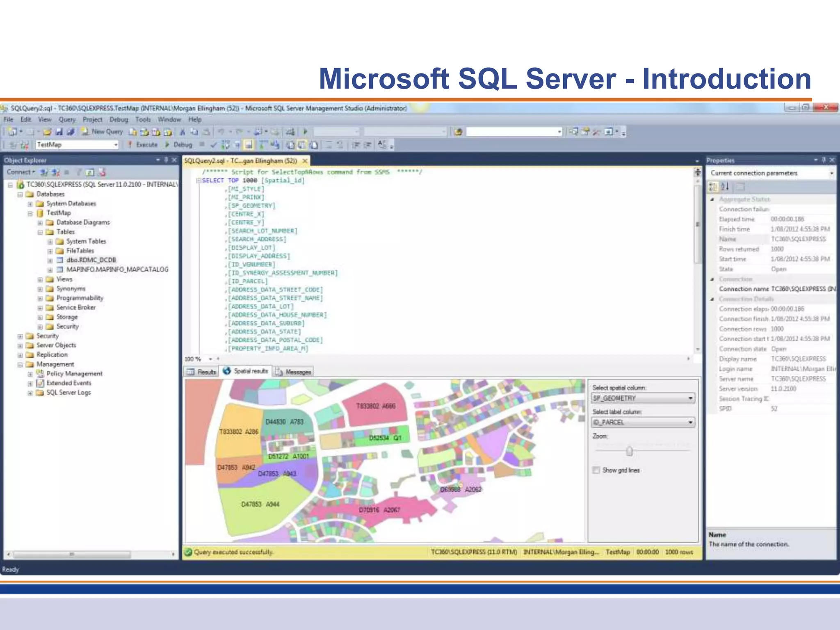The width and height of the screenshot is (840, 630).
Task: Click the Query Options icon
Action: (x=237, y=145)
